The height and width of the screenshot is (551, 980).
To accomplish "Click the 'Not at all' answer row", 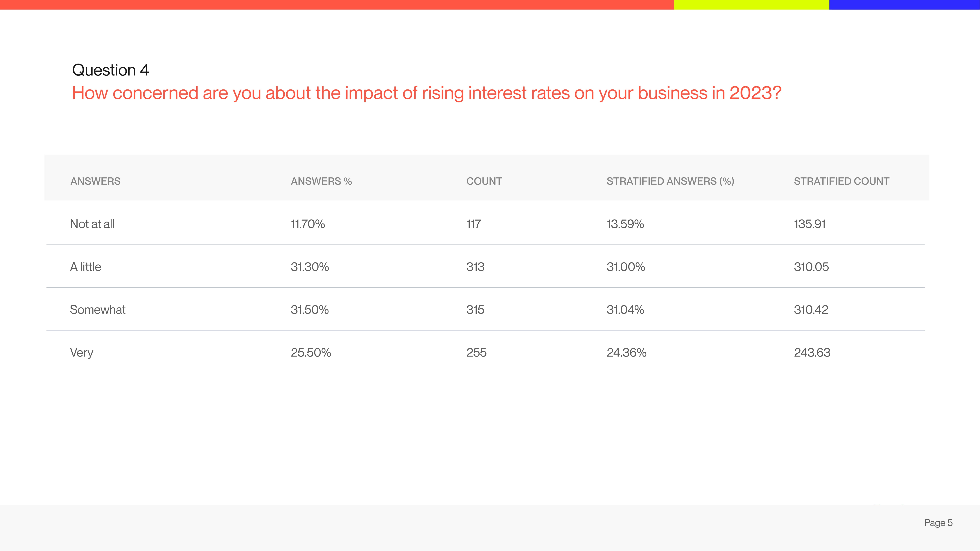I will [x=486, y=224].
